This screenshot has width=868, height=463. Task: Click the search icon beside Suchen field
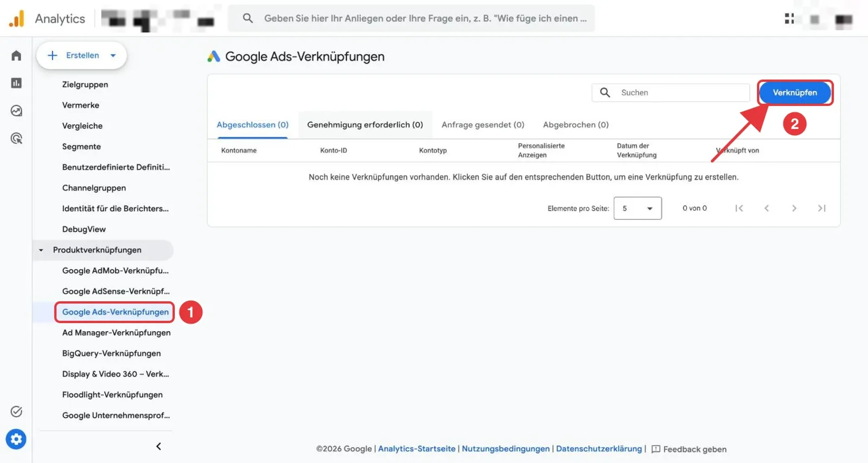[x=605, y=93]
